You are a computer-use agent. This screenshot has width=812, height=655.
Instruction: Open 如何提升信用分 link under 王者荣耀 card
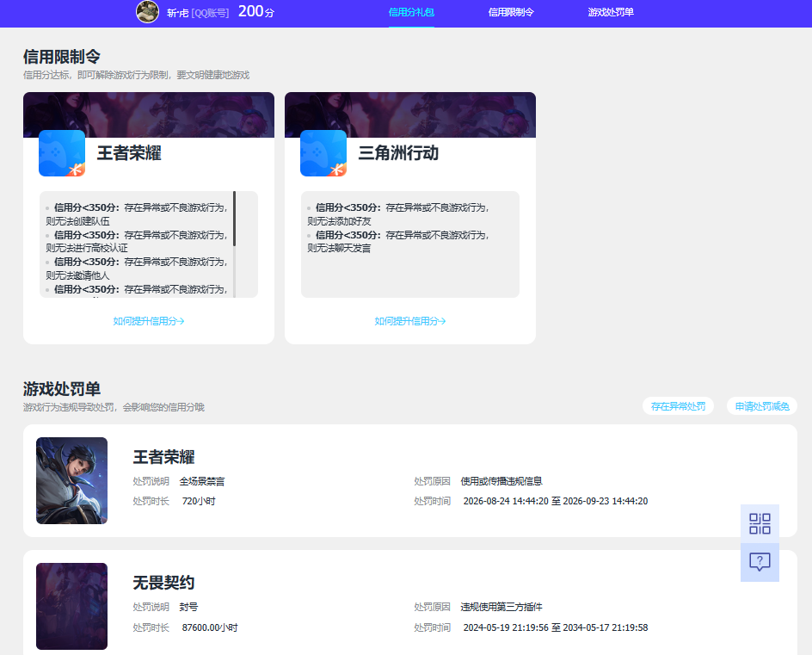(x=149, y=321)
